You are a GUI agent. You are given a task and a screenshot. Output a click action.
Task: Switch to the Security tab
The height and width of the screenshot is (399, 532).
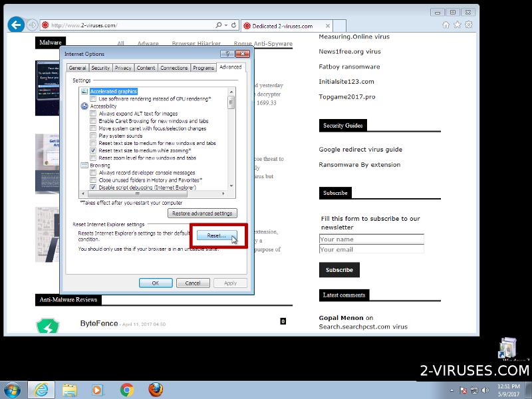tap(100, 68)
